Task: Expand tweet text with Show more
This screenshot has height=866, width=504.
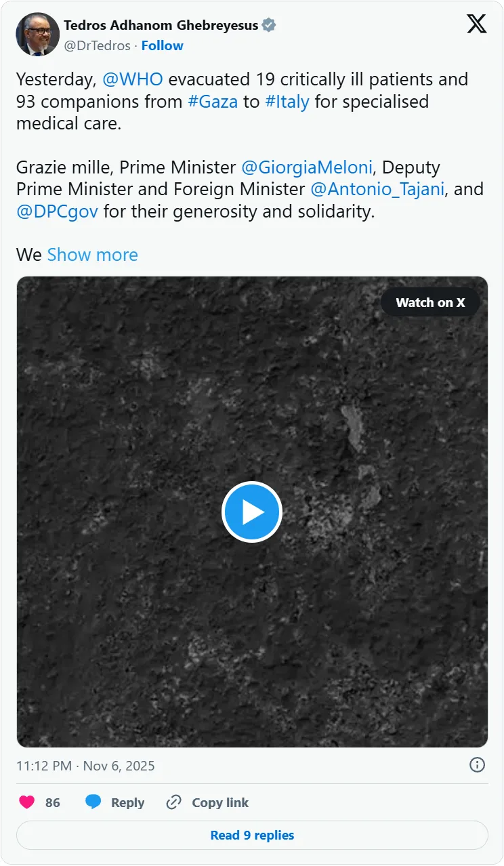Action: tap(92, 255)
